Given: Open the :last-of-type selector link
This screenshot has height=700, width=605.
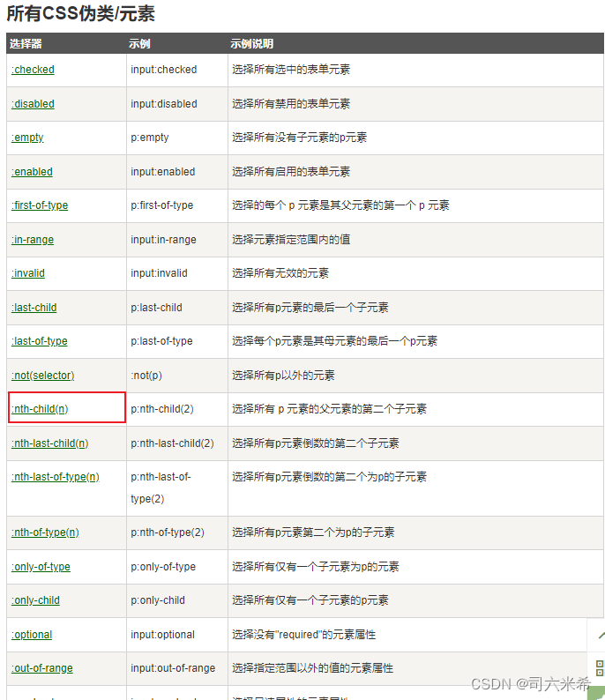Looking at the screenshot, I should [40, 341].
